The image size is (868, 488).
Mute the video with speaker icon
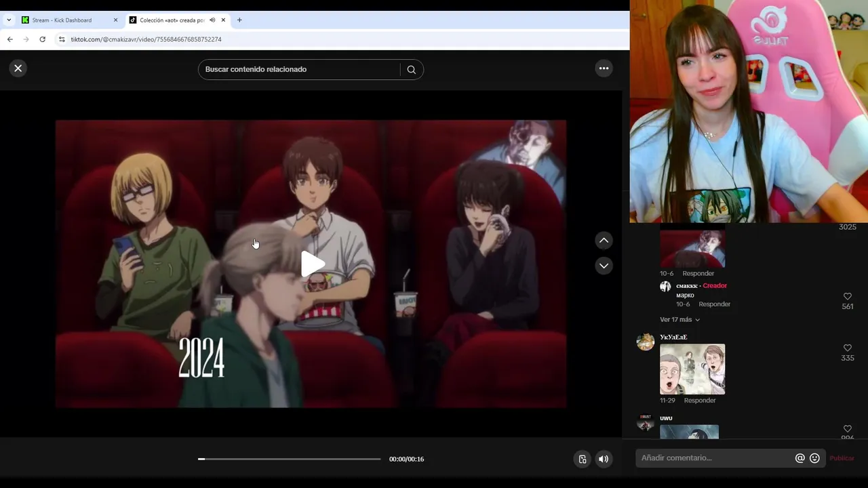click(x=603, y=459)
